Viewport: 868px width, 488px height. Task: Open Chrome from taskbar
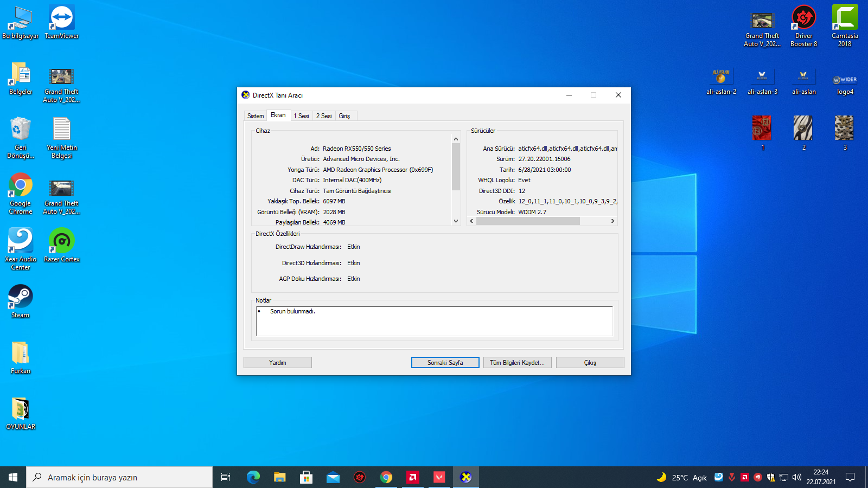click(386, 477)
